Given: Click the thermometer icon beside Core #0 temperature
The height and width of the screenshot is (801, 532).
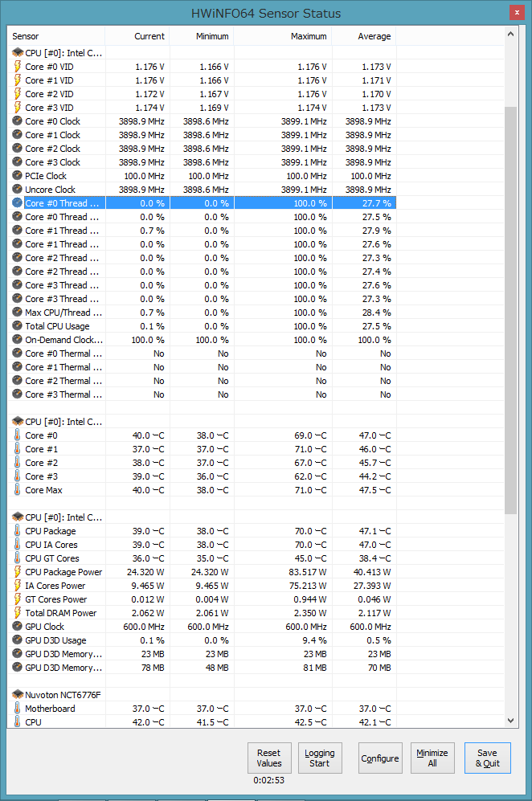Looking at the screenshot, I should [18, 435].
